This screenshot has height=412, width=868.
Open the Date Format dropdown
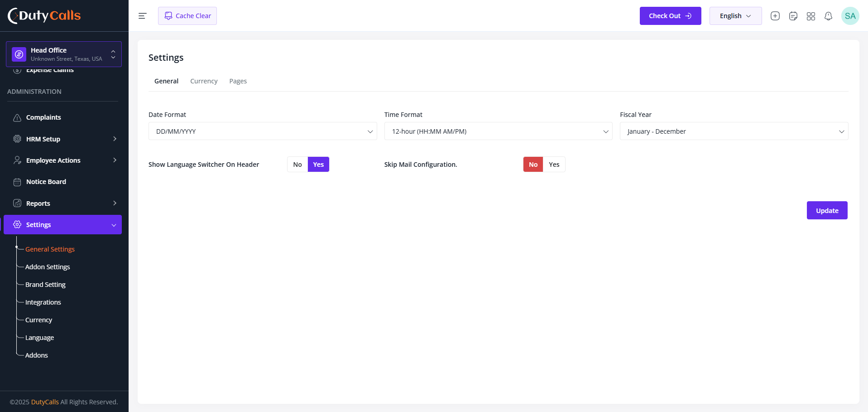263,131
